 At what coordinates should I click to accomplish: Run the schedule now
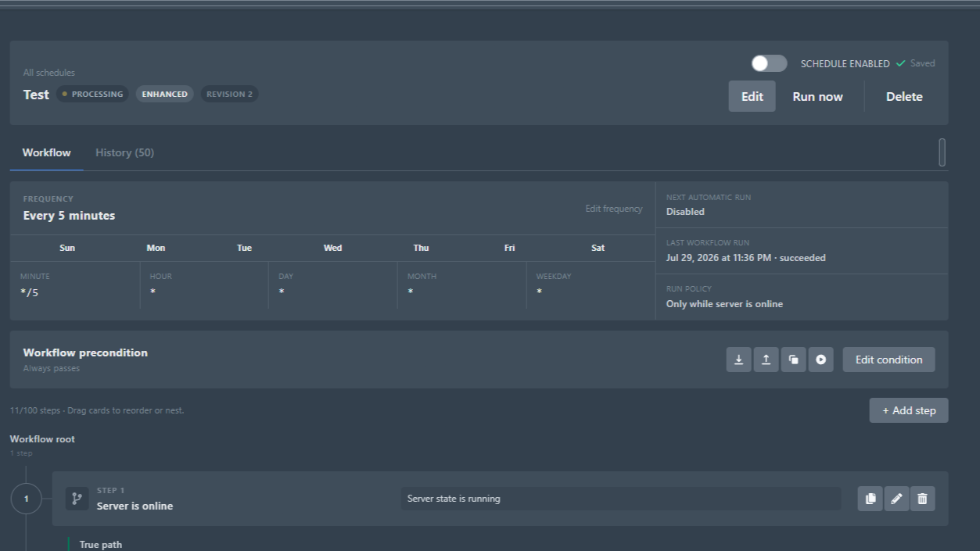(817, 96)
